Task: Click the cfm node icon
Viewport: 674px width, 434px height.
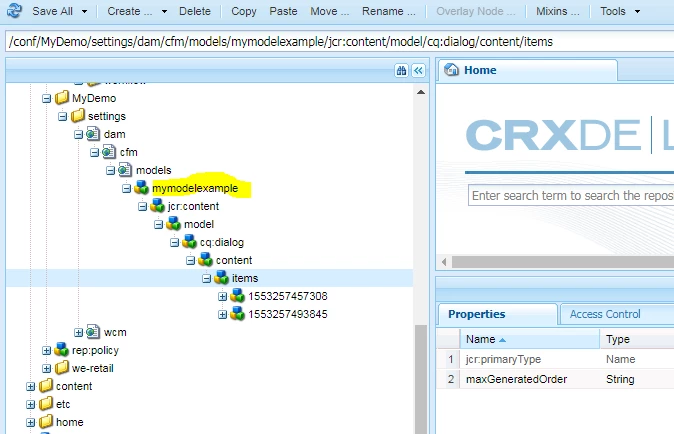Action: point(110,152)
